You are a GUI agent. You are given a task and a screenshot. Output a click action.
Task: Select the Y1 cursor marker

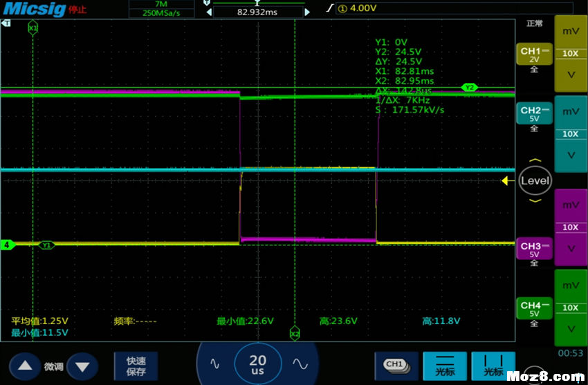(x=46, y=245)
